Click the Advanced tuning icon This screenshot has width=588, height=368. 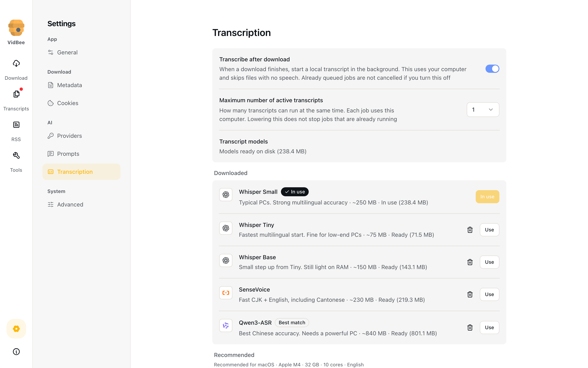51,204
